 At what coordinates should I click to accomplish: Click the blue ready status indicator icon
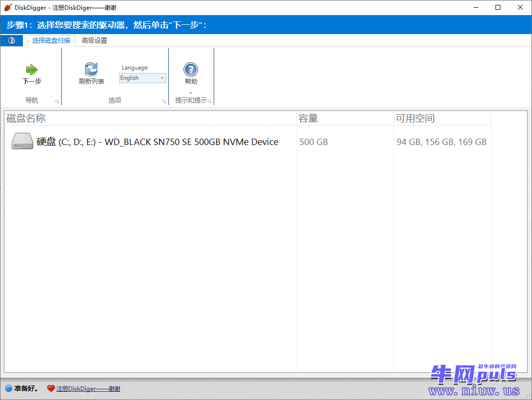(x=9, y=388)
